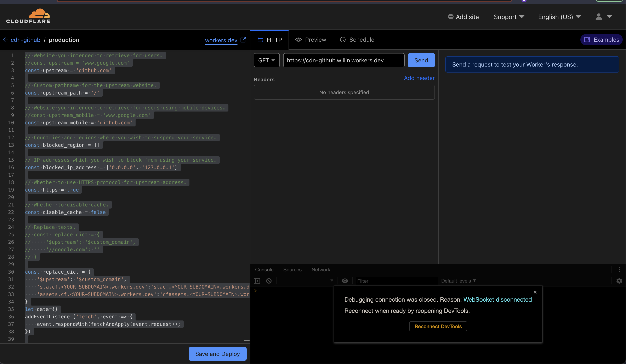Image resolution: width=626 pixels, height=364 pixels.
Task: Switch to the Network tab
Action: tap(321, 269)
